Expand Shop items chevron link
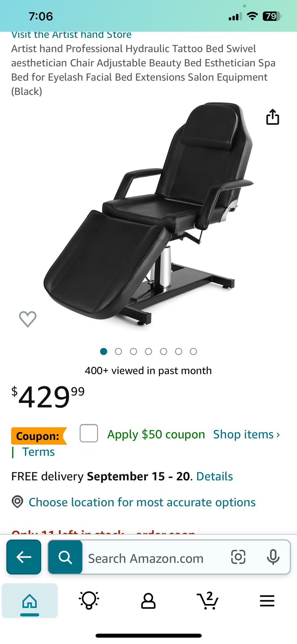This screenshot has height=644, width=297. click(246, 434)
